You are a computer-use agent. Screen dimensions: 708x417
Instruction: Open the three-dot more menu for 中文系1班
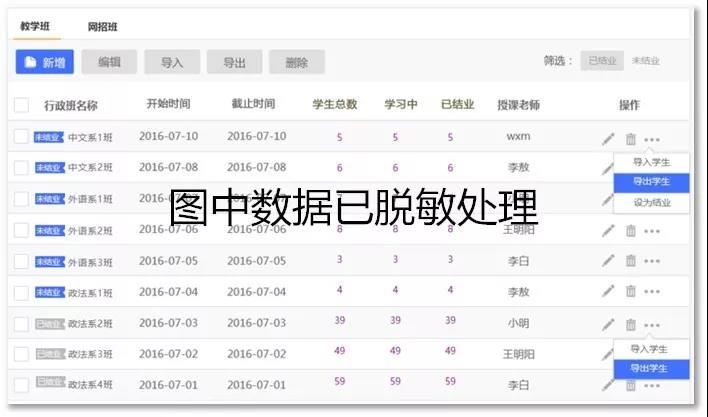pos(652,139)
